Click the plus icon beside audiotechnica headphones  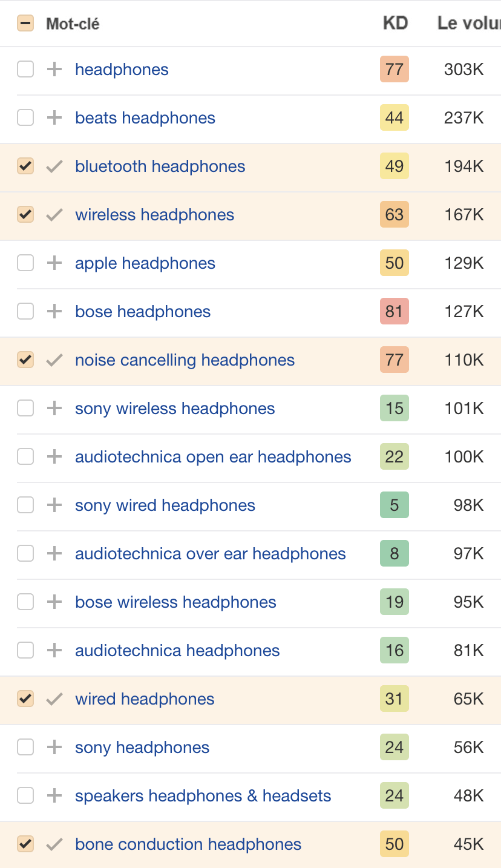coord(54,650)
